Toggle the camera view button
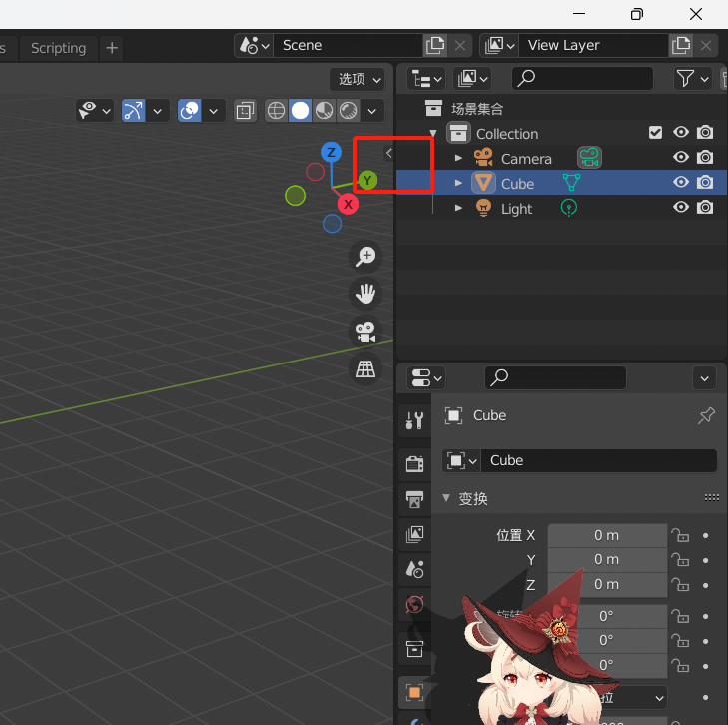Screen dimensions: 728x725 [365, 332]
